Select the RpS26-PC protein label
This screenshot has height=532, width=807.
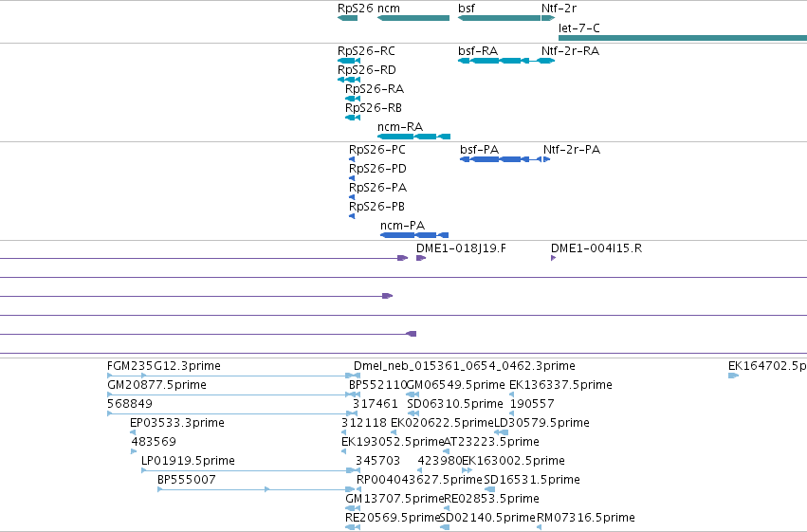coord(377,150)
